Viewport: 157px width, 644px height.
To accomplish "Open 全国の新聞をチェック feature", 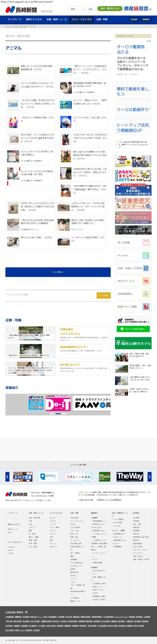I will click(58, 351).
